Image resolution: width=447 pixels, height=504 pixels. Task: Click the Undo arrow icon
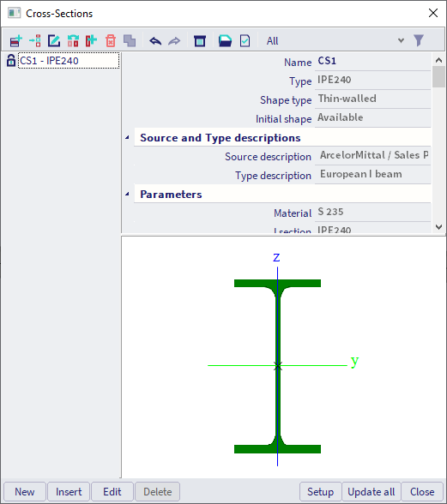155,41
